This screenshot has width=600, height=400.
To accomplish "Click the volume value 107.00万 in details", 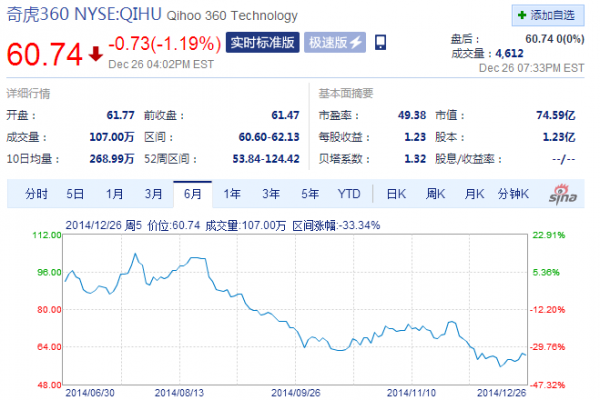I will pos(112,137).
